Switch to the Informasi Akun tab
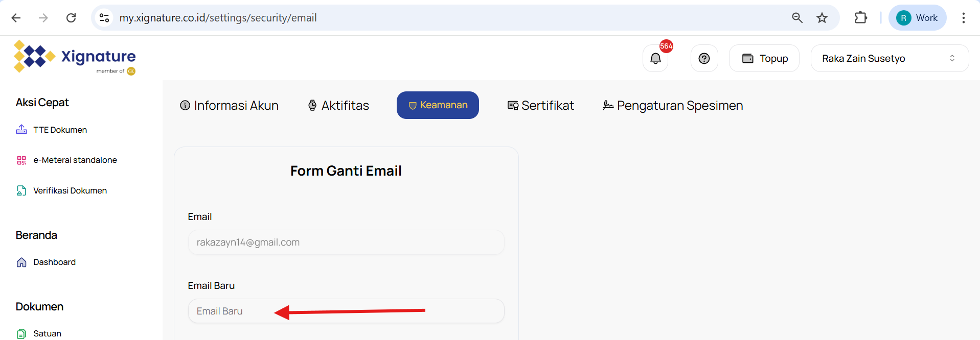980x340 pixels. 230,106
